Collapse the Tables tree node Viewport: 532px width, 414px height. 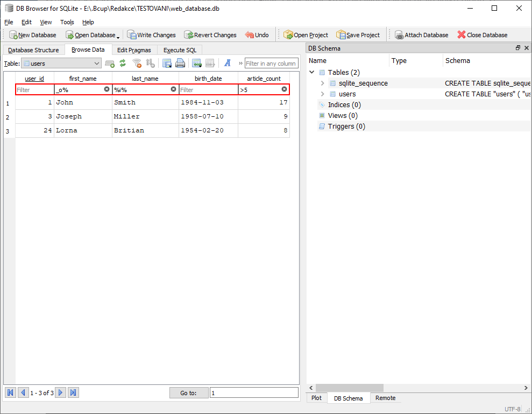pyautogui.click(x=311, y=72)
